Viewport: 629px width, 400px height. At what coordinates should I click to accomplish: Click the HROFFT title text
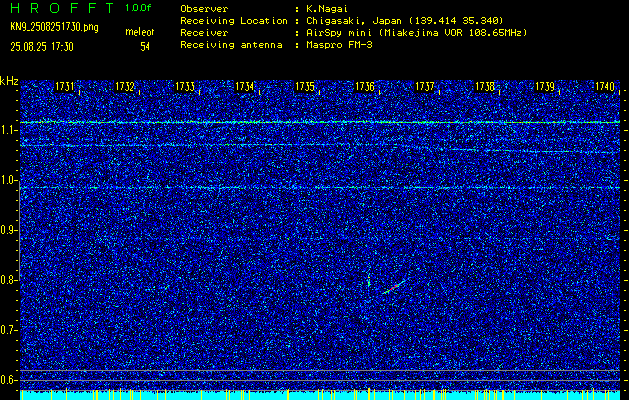(x=62, y=8)
